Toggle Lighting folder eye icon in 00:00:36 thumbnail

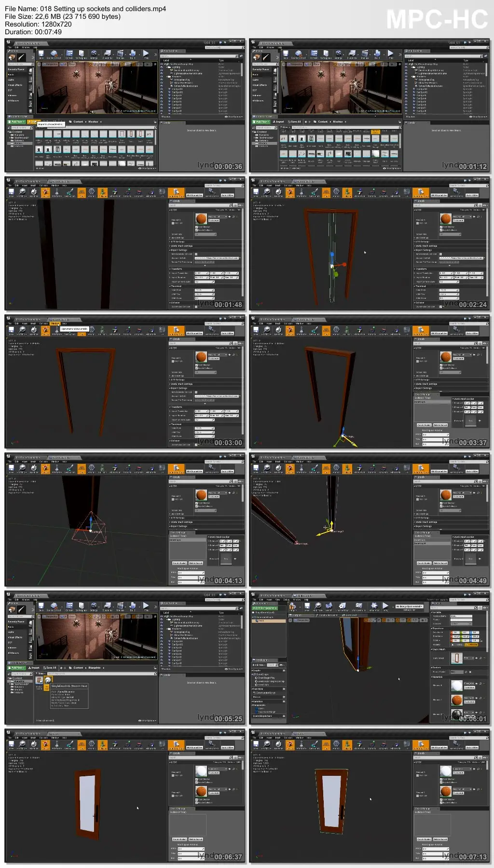click(x=162, y=67)
